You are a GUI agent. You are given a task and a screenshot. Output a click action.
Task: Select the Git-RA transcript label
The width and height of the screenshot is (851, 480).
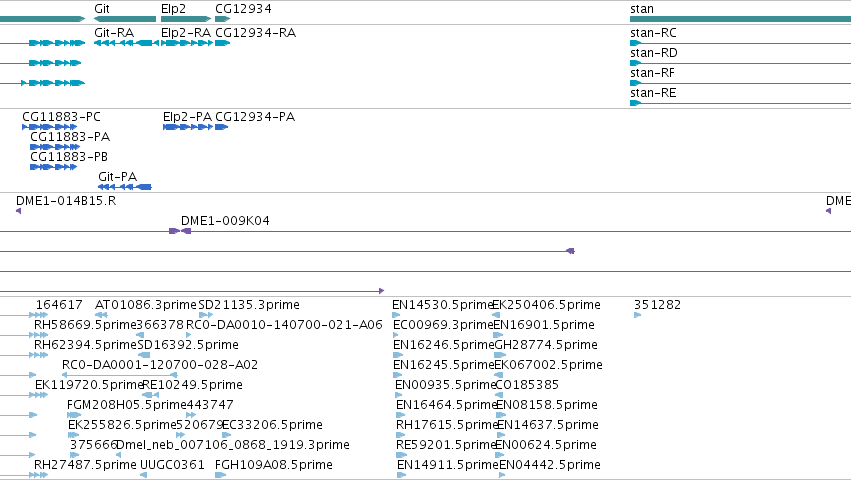[114, 33]
